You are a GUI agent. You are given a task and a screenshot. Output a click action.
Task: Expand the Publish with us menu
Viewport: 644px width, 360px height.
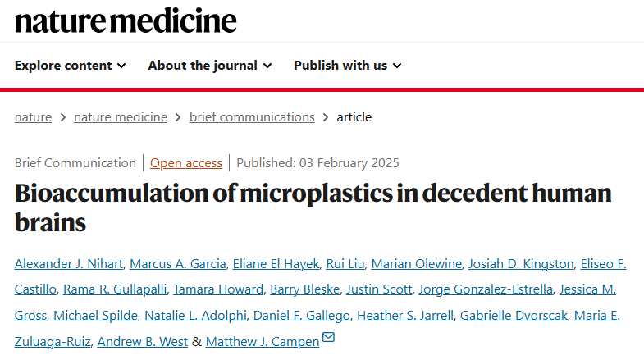tap(348, 66)
